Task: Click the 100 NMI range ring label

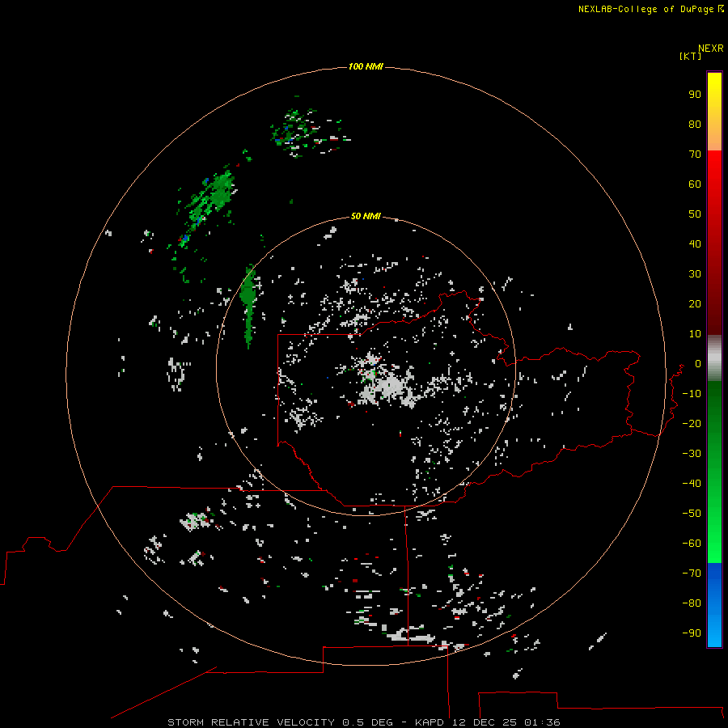Action: click(x=366, y=66)
